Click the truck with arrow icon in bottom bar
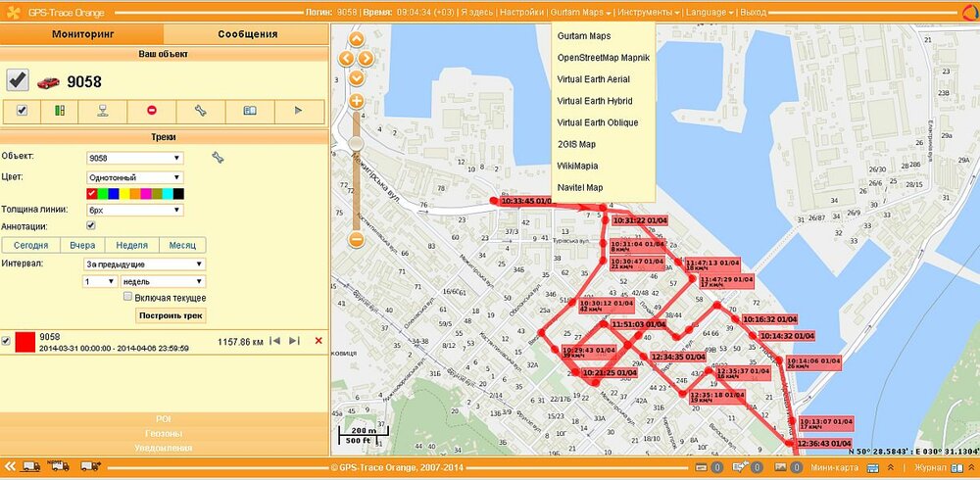Viewport: 980px width, 480px height. (90, 466)
